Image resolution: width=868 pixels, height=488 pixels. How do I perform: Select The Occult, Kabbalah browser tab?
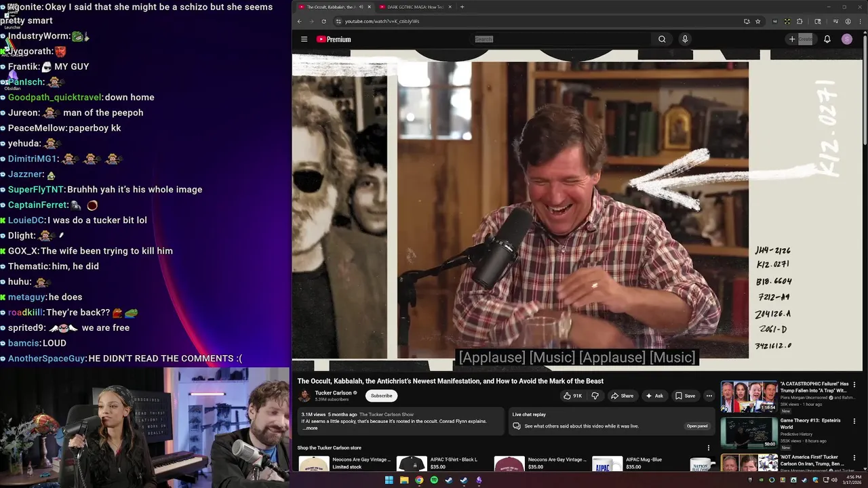pyautogui.click(x=331, y=7)
